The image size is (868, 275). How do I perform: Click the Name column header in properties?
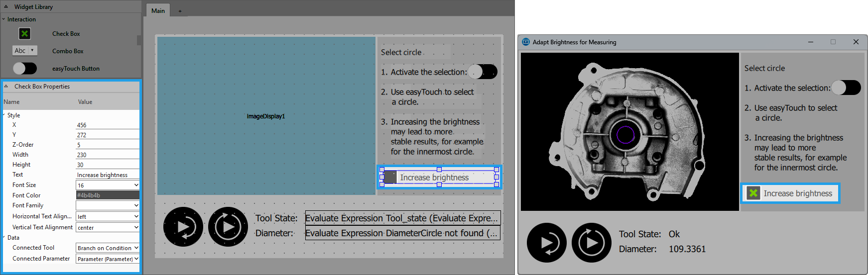pyautogui.click(x=11, y=102)
